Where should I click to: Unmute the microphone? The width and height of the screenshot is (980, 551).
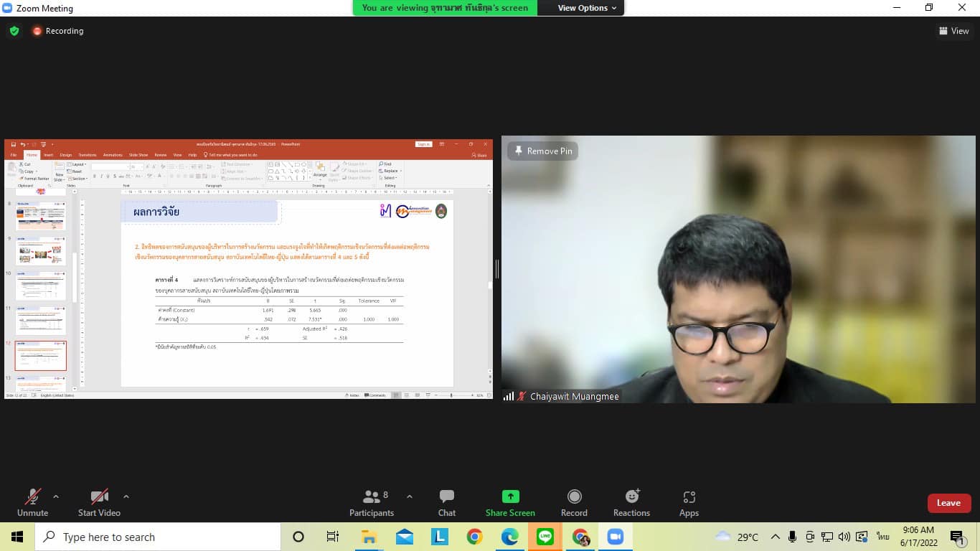[x=32, y=502]
